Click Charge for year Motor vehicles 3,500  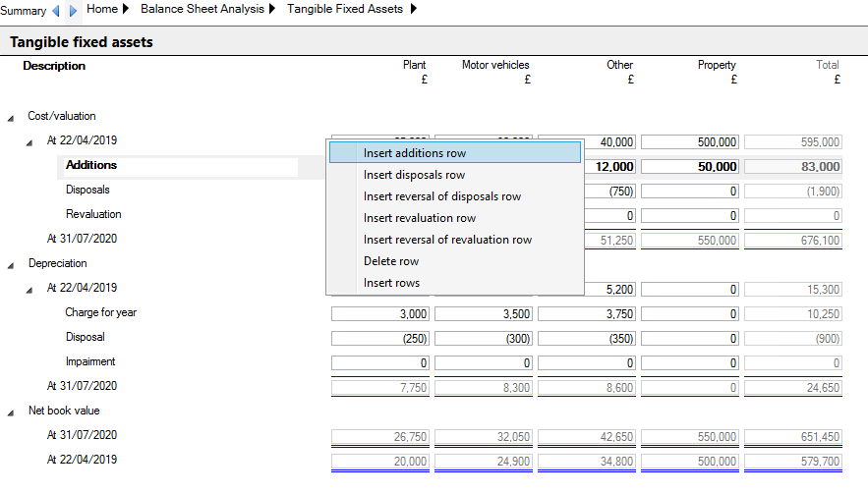click(484, 314)
